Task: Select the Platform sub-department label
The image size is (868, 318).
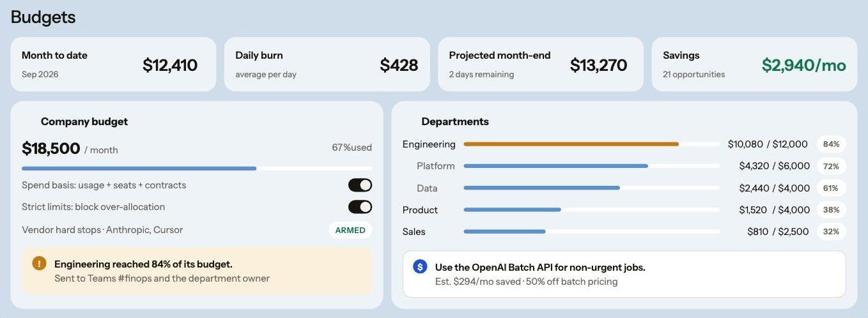Action: 436,166
